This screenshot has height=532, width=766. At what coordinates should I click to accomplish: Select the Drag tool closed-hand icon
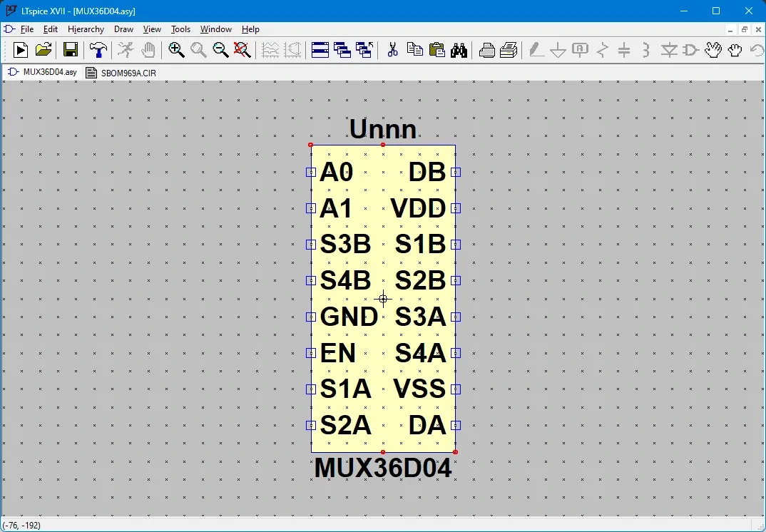[x=735, y=50]
